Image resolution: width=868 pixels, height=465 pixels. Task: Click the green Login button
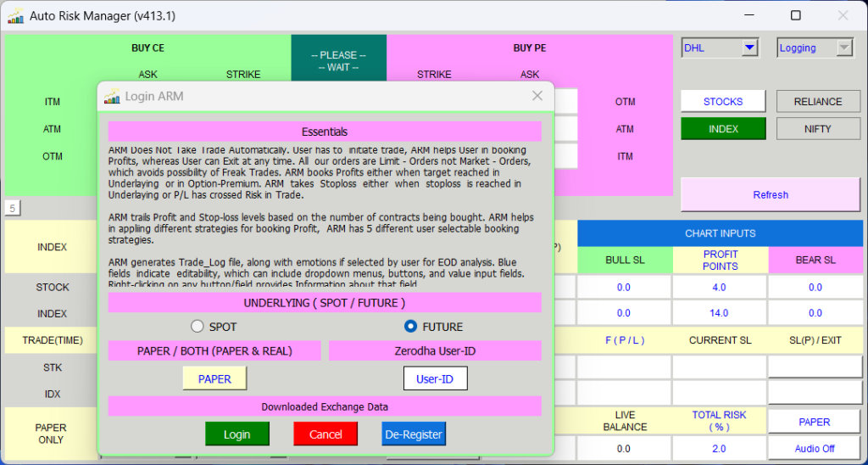click(x=237, y=434)
